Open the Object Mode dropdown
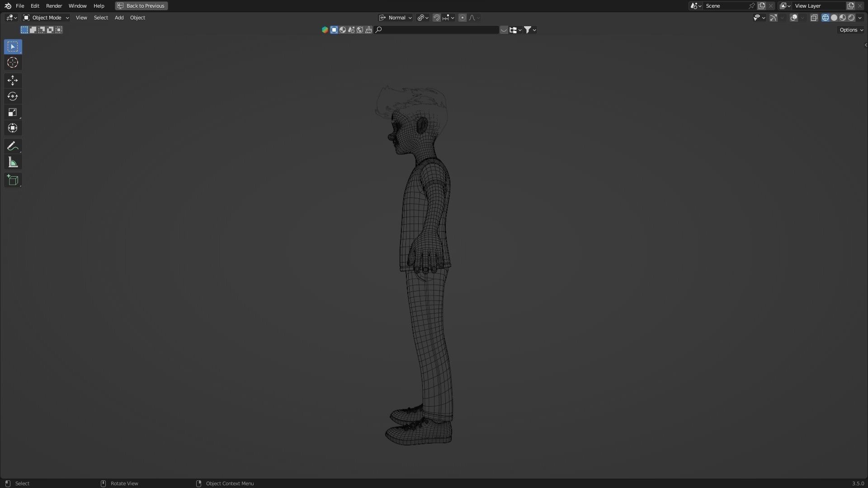The image size is (868, 488). 46,18
